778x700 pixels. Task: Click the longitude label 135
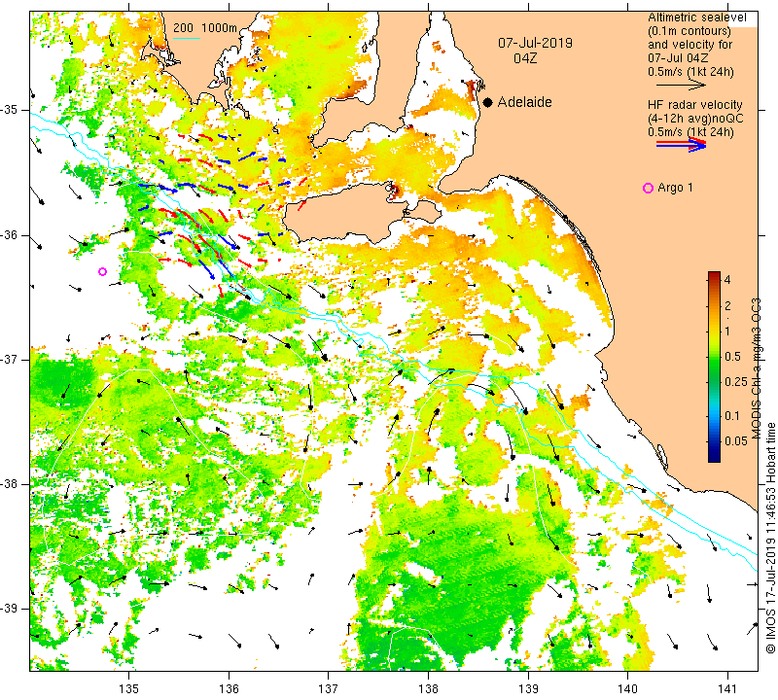129,689
